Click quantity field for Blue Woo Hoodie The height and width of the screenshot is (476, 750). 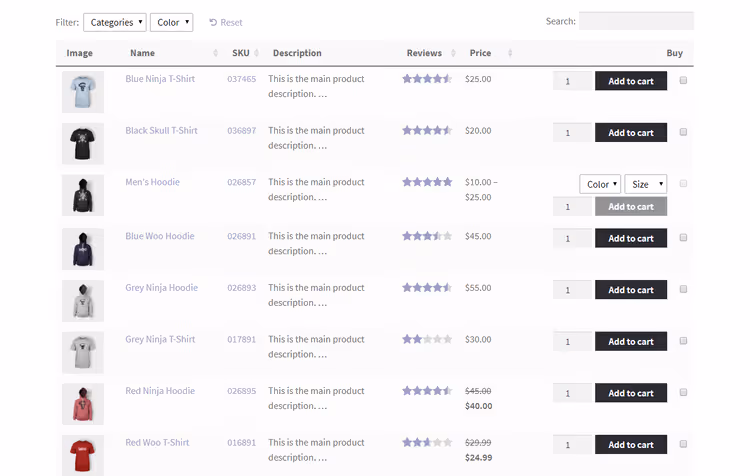click(572, 238)
